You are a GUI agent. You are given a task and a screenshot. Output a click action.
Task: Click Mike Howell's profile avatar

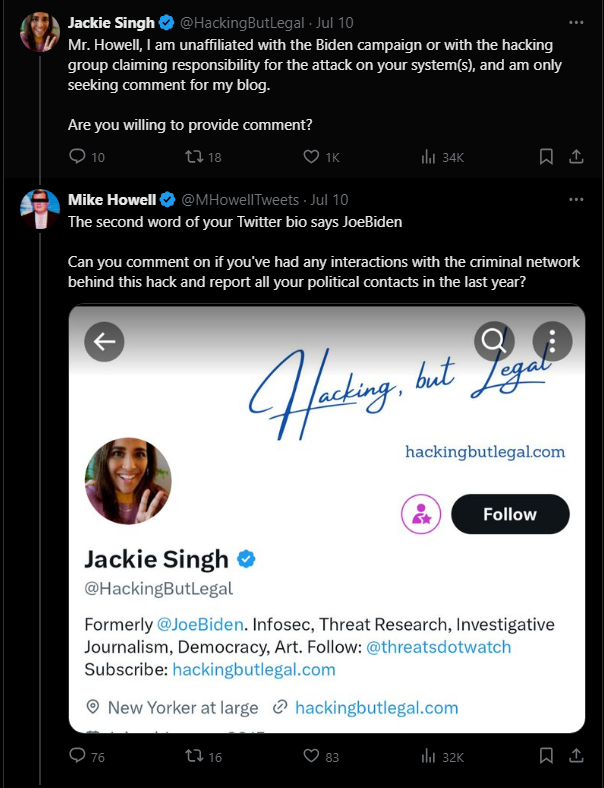coord(40,209)
